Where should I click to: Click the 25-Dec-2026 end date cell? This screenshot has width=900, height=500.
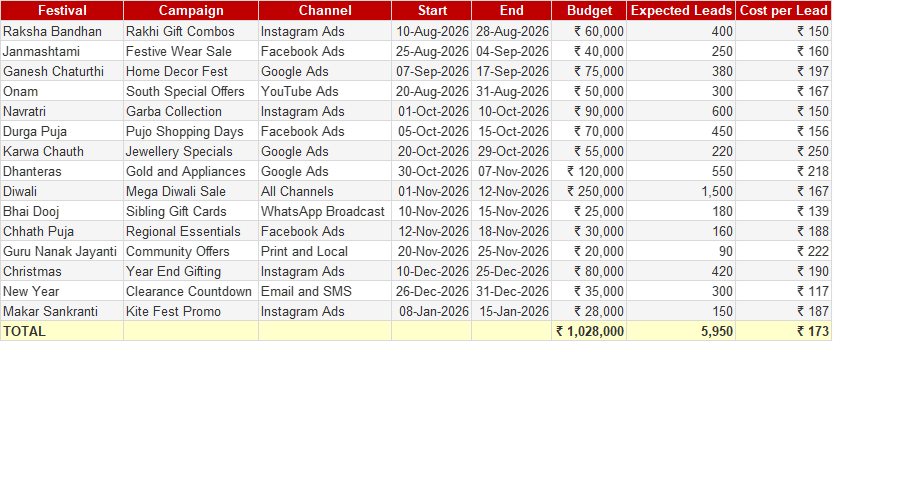point(511,272)
